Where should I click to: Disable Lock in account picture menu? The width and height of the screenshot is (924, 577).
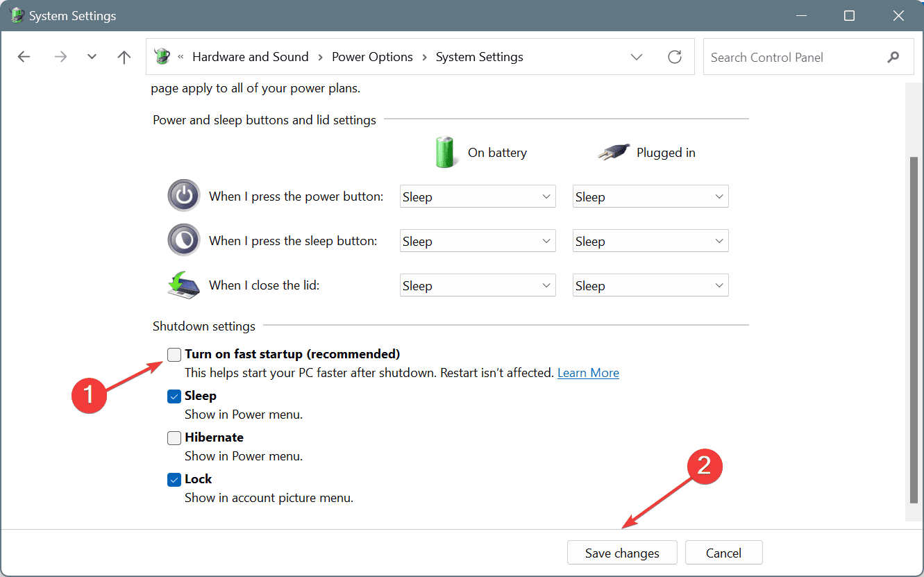[174, 479]
